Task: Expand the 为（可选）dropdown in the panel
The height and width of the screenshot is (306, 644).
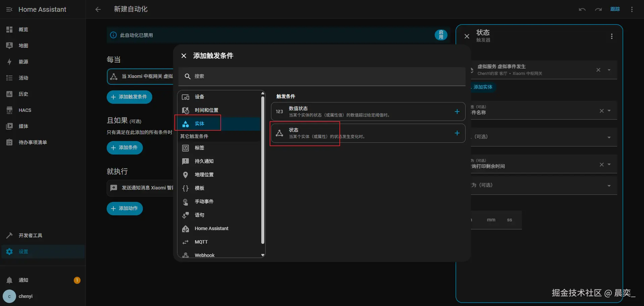Action: 609,164
